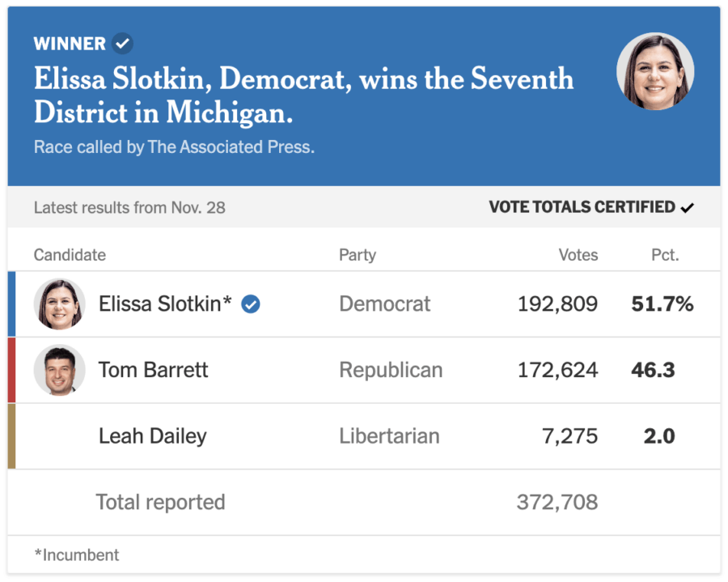728x582 pixels.
Task: Click the red Republican color bar
Action: 11,370
